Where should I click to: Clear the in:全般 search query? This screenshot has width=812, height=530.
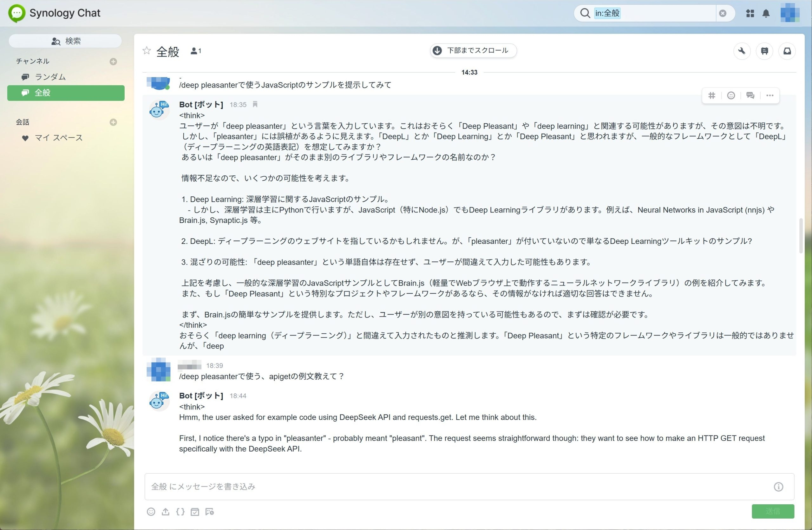point(722,13)
